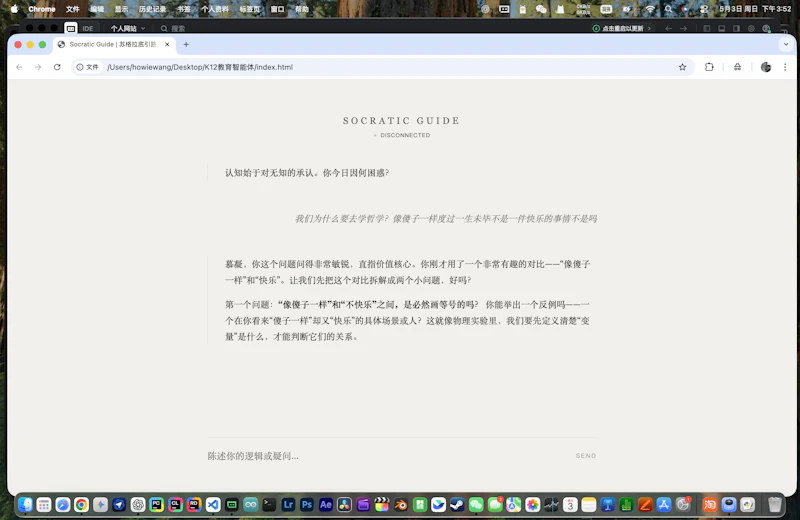The image size is (800, 520).
Task: Open Photoshop from the Dock
Action: click(307, 505)
